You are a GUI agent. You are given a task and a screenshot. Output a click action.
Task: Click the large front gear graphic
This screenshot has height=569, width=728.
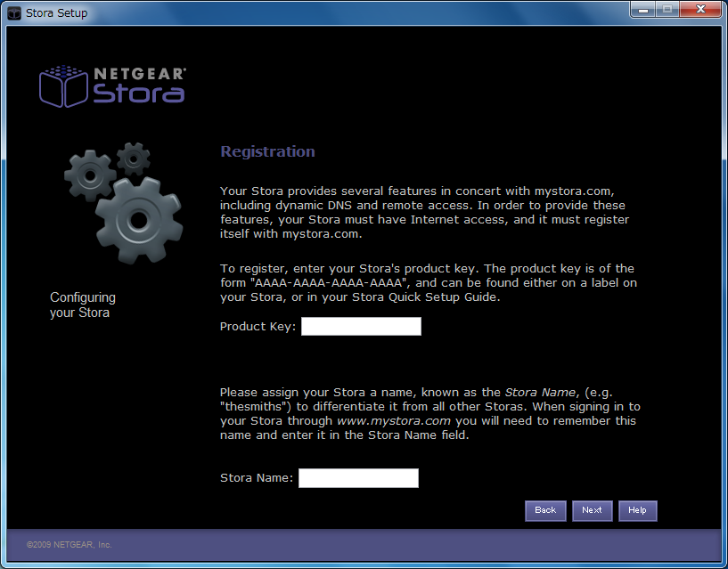(x=138, y=216)
